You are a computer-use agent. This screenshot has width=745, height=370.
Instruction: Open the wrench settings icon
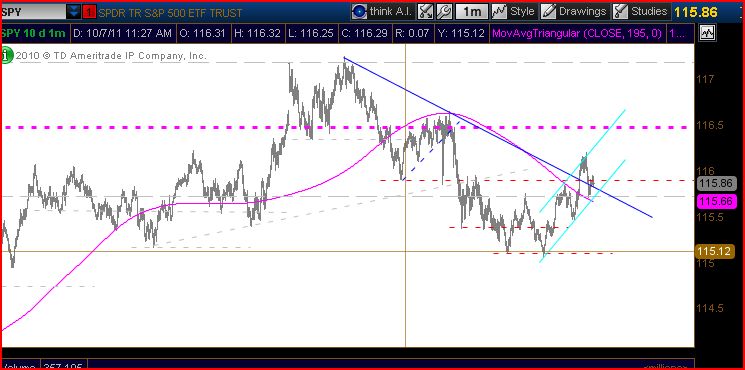click(x=444, y=12)
